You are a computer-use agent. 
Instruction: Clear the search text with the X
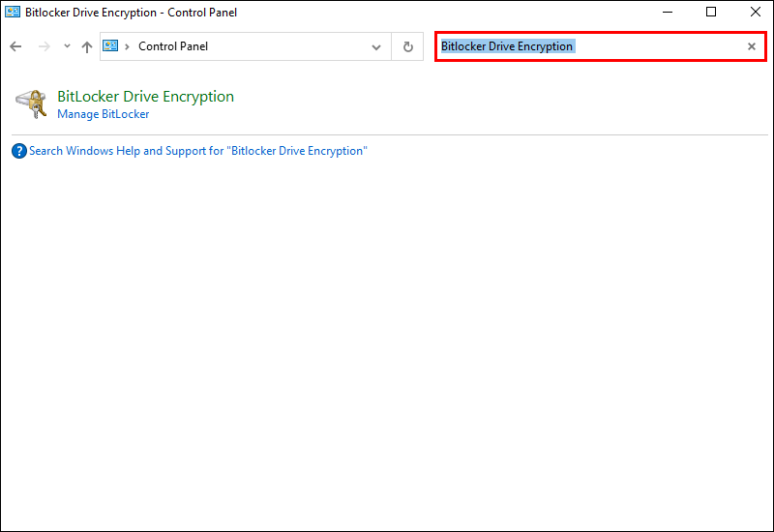click(x=752, y=46)
